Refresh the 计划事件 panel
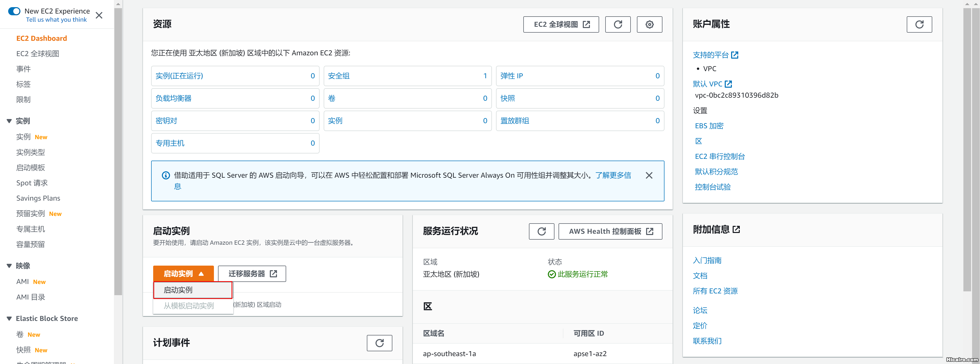 click(379, 343)
